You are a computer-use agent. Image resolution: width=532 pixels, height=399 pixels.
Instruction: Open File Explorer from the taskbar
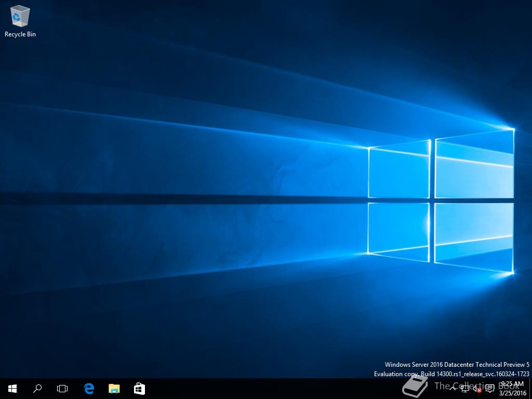(x=114, y=389)
